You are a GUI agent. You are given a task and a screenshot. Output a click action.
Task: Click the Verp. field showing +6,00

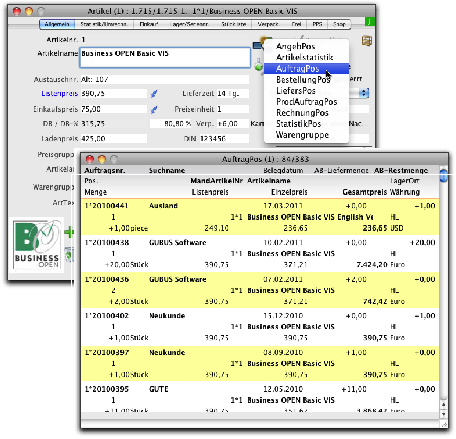233,124
